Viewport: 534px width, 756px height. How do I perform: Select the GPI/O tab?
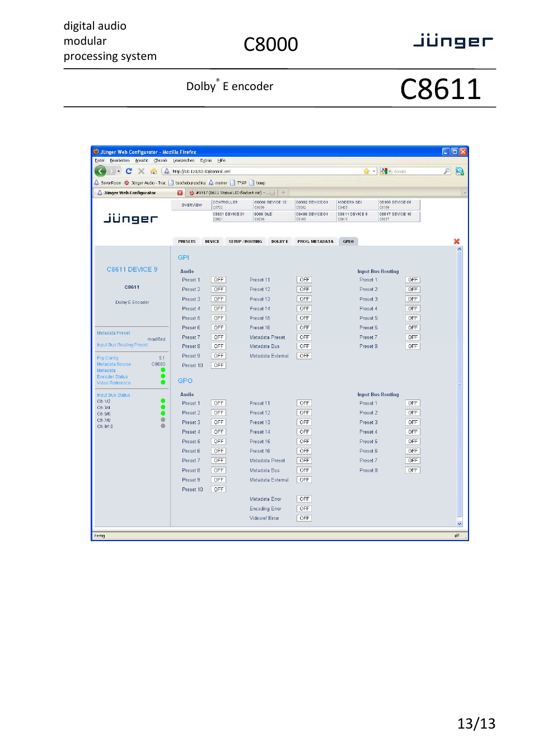348,242
